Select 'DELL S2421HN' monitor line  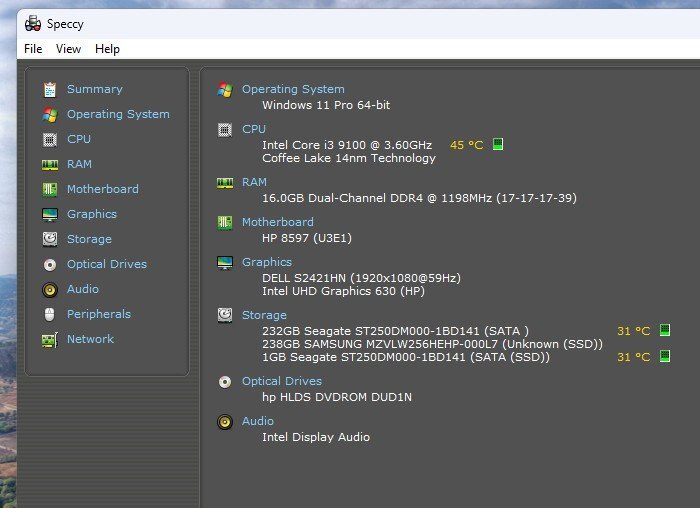[x=361, y=278]
